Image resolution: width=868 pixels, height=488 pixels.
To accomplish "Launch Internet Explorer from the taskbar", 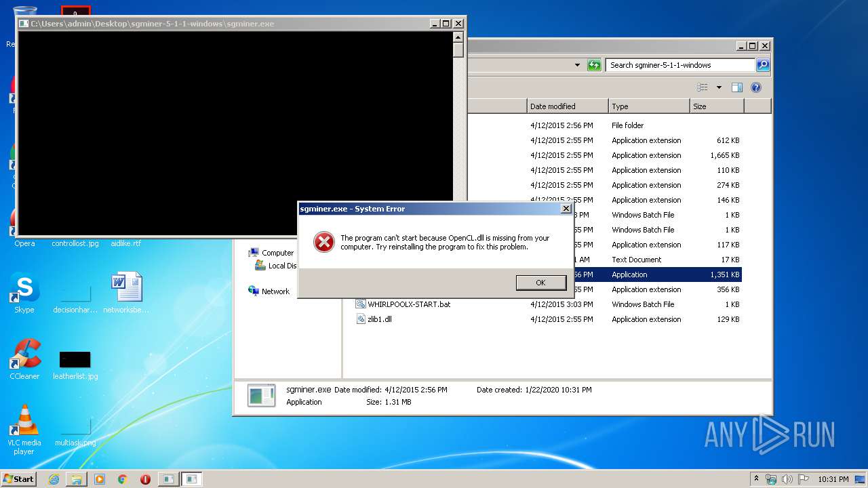I will [x=54, y=479].
